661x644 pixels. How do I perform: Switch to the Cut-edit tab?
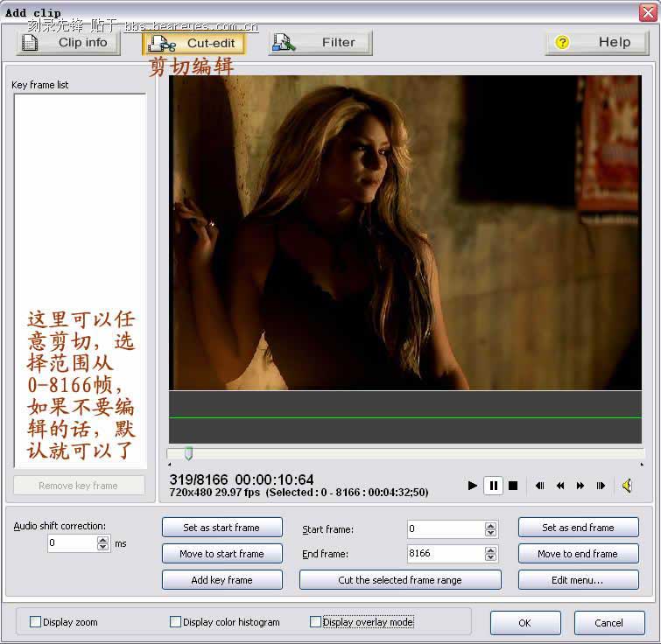[193, 44]
